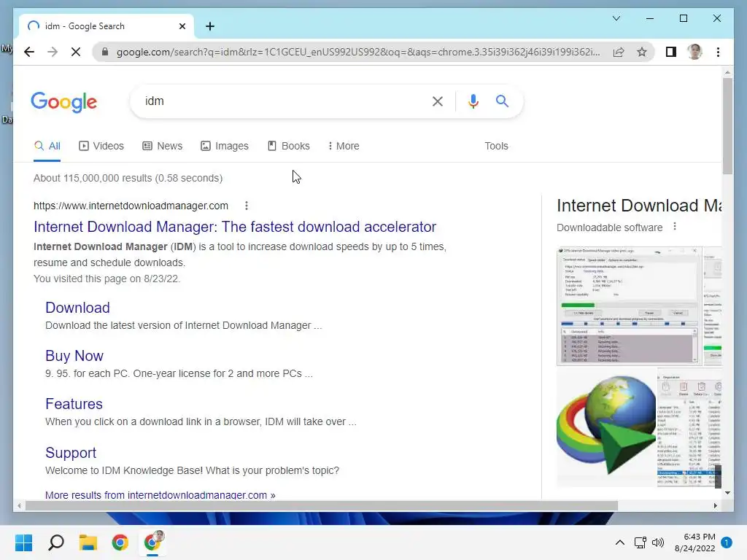Show hidden system tray icons
The width and height of the screenshot is (747, 560).
[620, 542]
